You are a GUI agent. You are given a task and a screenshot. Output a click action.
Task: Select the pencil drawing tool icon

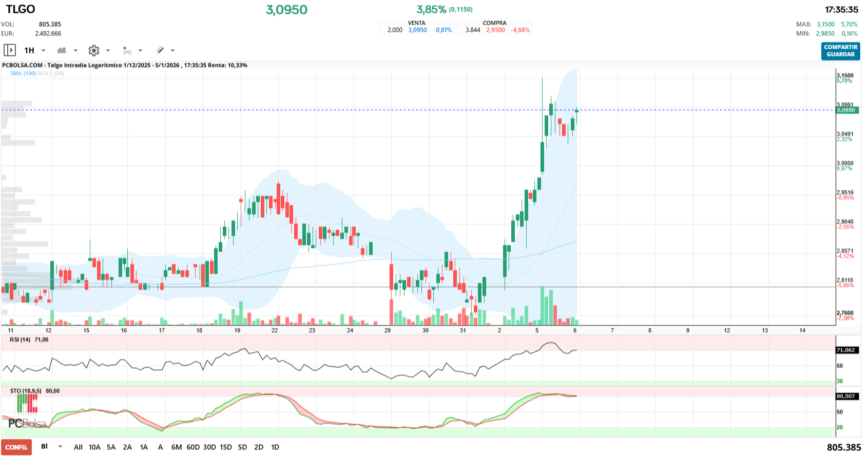(x=160, y=50)
